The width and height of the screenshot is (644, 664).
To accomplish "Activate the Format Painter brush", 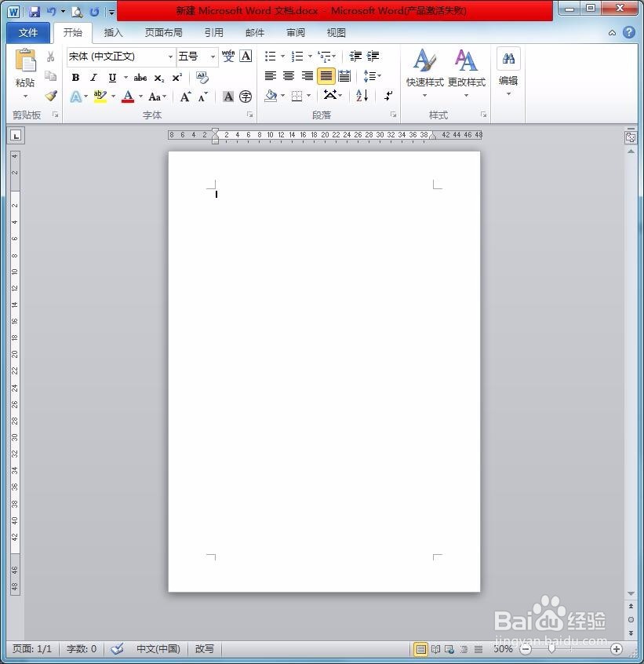I will point(51,96).
